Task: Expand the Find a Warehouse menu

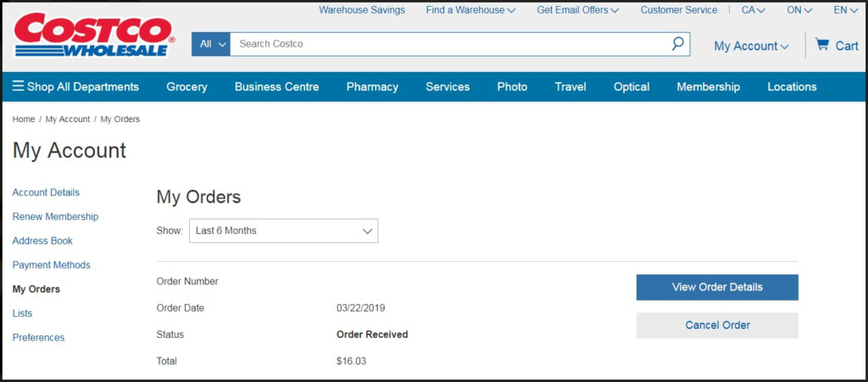Action: (470, 10)
